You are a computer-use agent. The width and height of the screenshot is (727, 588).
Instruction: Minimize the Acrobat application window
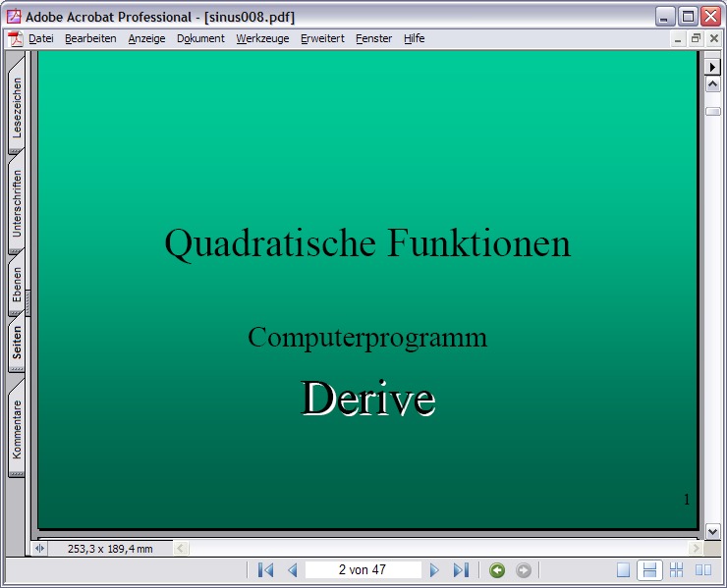click(665, 17)
